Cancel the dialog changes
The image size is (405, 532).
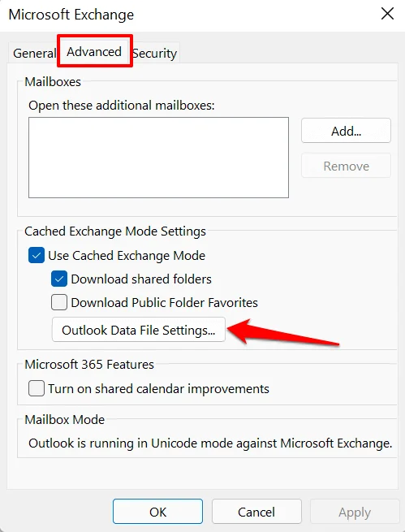tap(256, 512)
